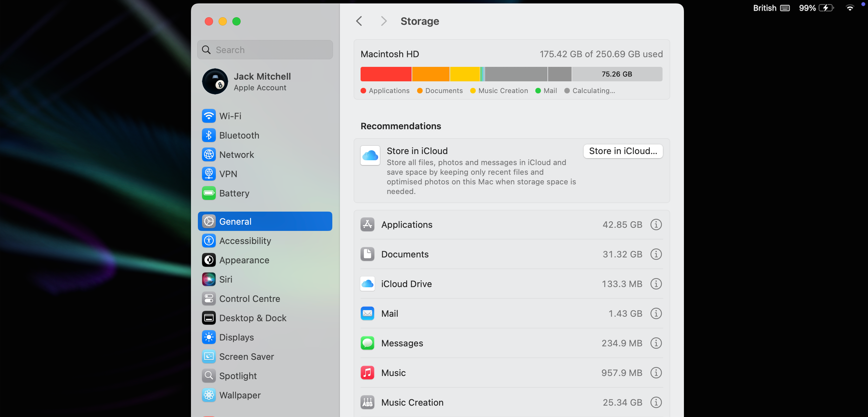Open Bluetooth settings pane
The image size is (868, 417).
coord(265,135)
